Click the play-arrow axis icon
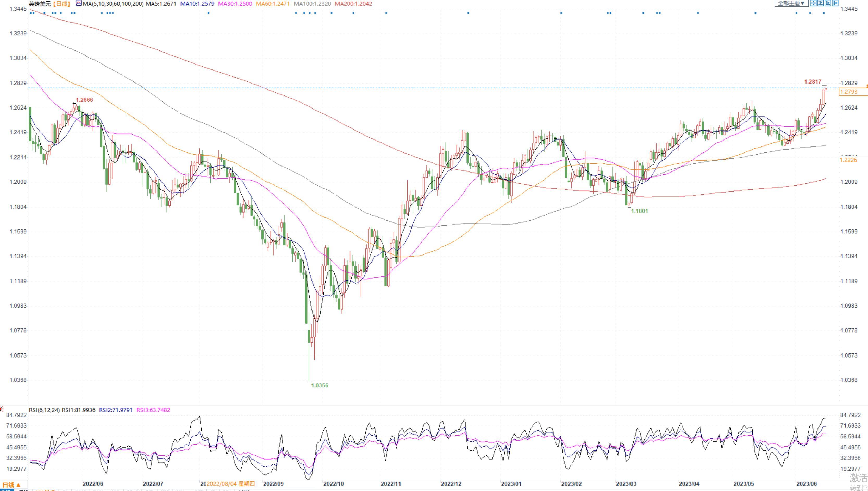 tap(828, 3)
